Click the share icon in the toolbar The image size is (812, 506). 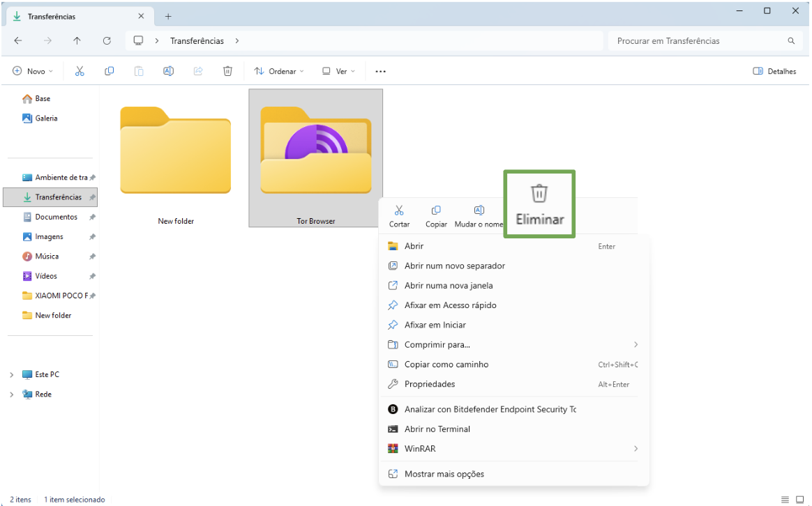[x=198, y=70]
